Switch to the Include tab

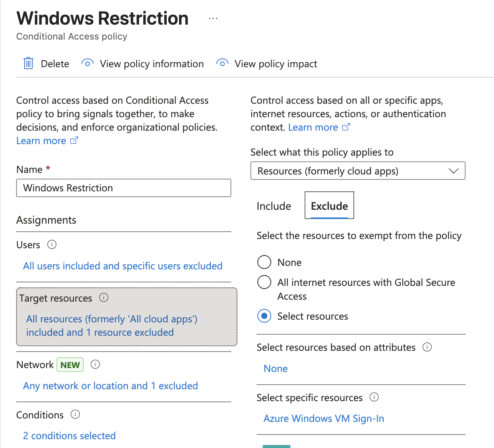coord(274,206)
